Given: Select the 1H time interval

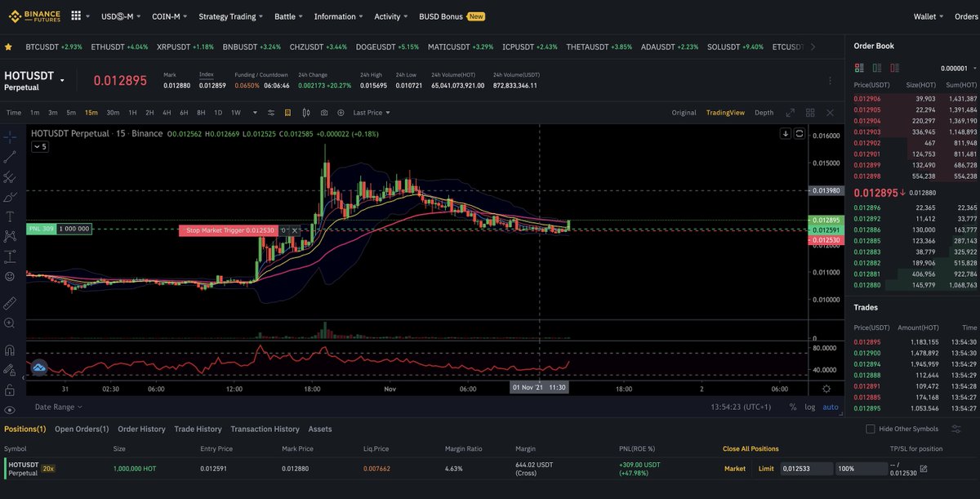Looking at the screenshot, I should (132, 113).
